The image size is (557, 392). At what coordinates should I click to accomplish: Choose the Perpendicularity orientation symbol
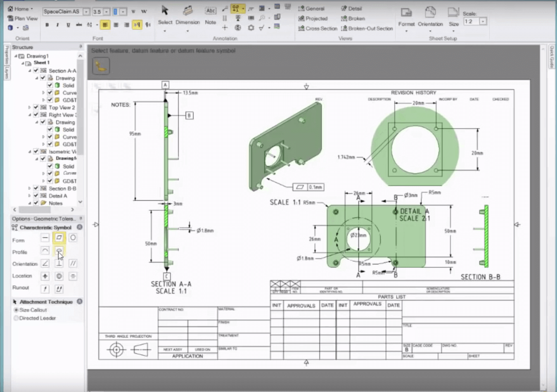[x=59, y=263]
